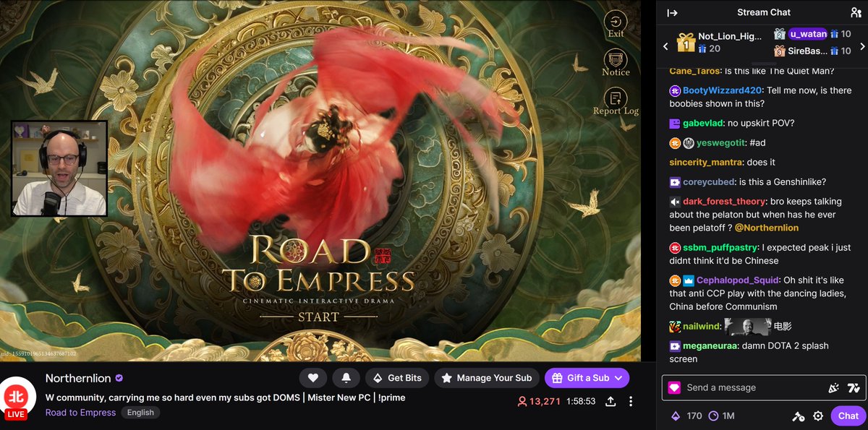Viewport: 868px width, 430px height.
Task: Show next gift leaderboard entry
Action: pyautogui.click(x=862, y=46)
